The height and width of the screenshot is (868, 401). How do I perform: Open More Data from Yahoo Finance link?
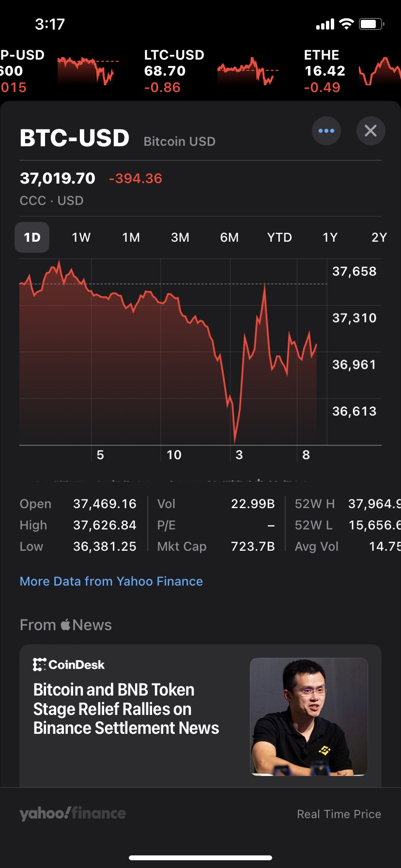(111, 581)
